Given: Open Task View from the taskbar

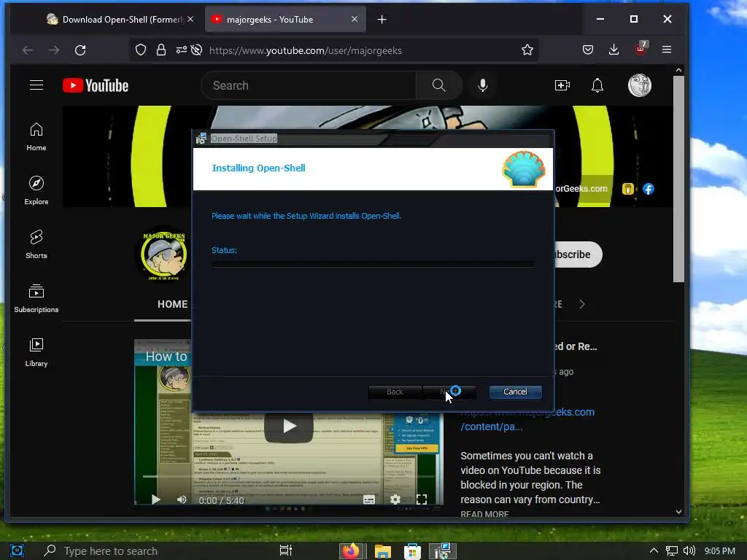Looking at the screenshot, I should (285, 551).
